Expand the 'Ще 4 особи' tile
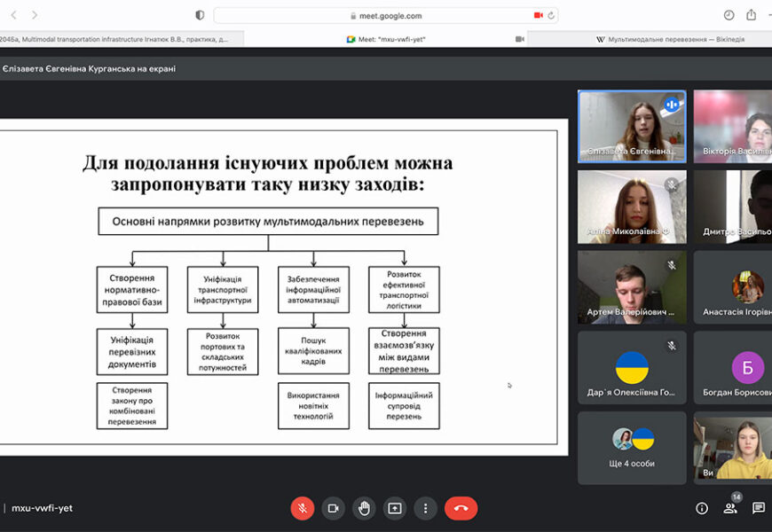 (632, 448)
